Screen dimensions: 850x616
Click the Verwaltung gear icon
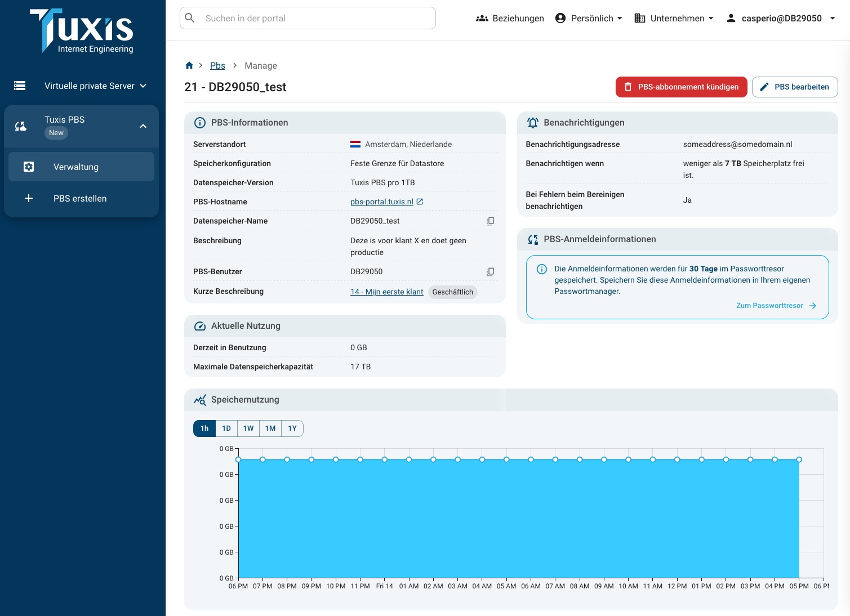pyautogui.click(x=29, y=167)
